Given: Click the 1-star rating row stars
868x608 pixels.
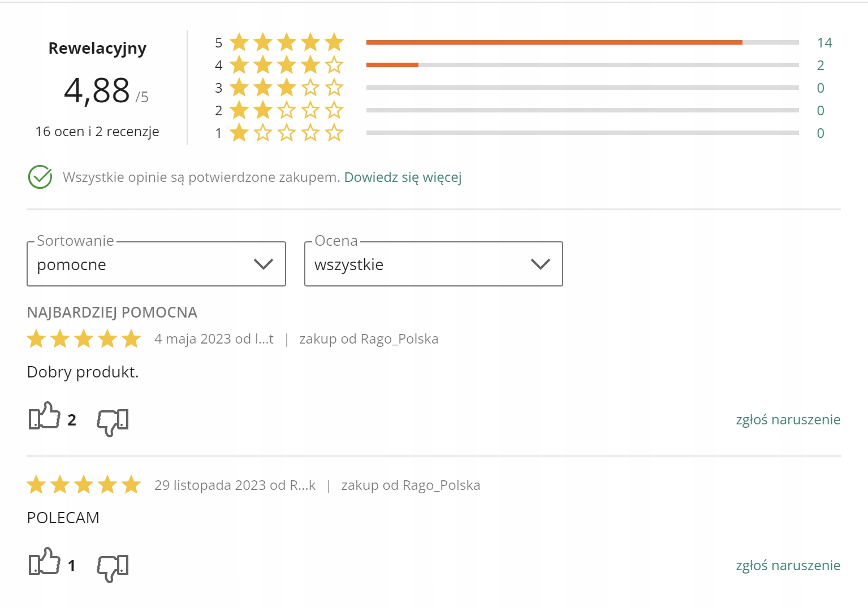Looking at the screenshot, I should click(x=287, y=133).
